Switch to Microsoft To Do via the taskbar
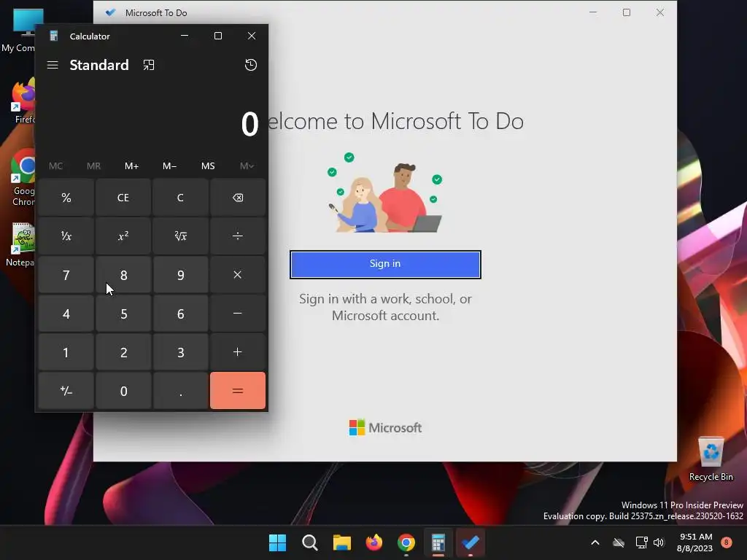This screenshot has width=747, height=560. click(x=471, y=542)
